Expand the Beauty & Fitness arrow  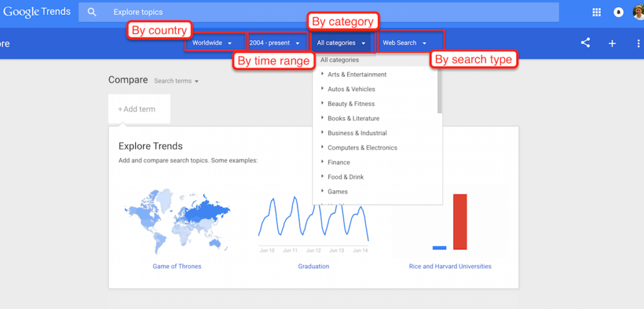(x=323, y=104)
